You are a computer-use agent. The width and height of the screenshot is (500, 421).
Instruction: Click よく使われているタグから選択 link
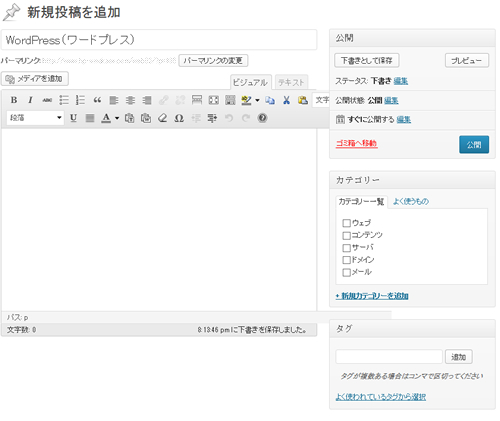coord(381,397)
